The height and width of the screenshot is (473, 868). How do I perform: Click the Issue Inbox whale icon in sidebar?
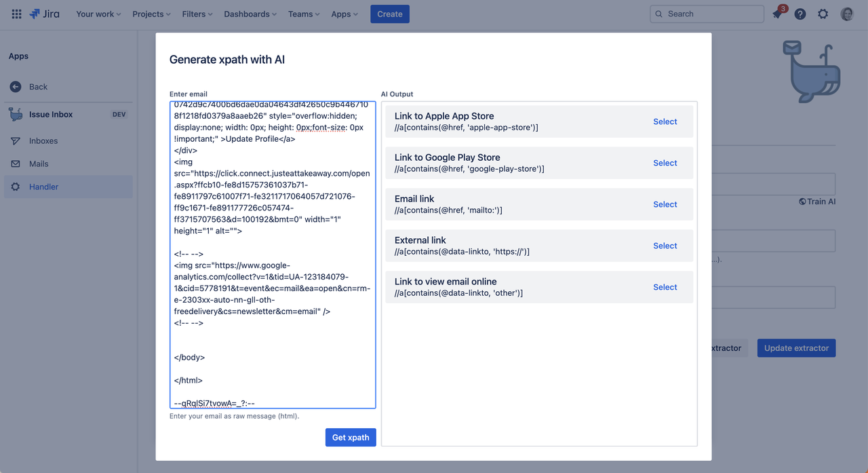pos(16,114)
